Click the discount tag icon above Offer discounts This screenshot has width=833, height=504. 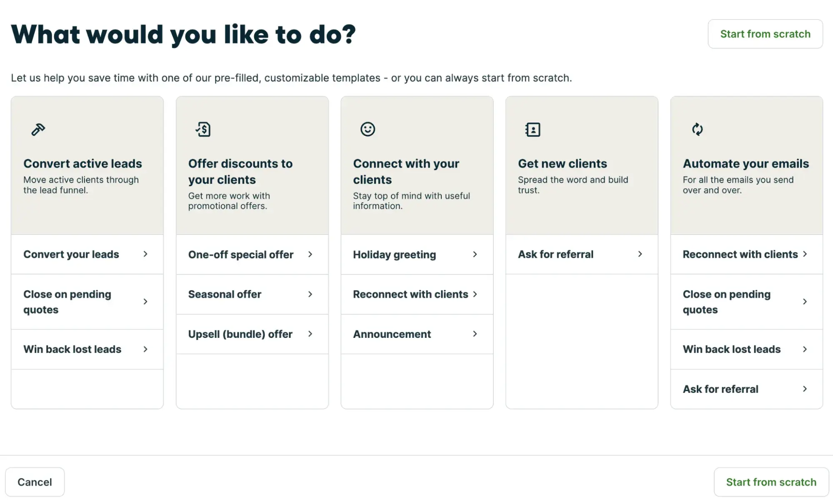click(203, 129)
